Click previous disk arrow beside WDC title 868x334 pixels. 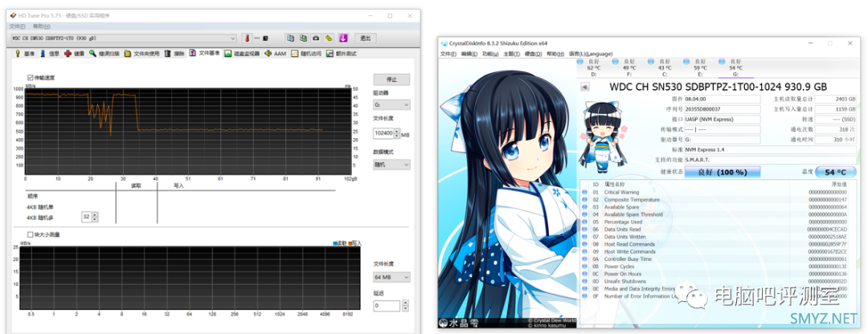click(x=585, y=86)
